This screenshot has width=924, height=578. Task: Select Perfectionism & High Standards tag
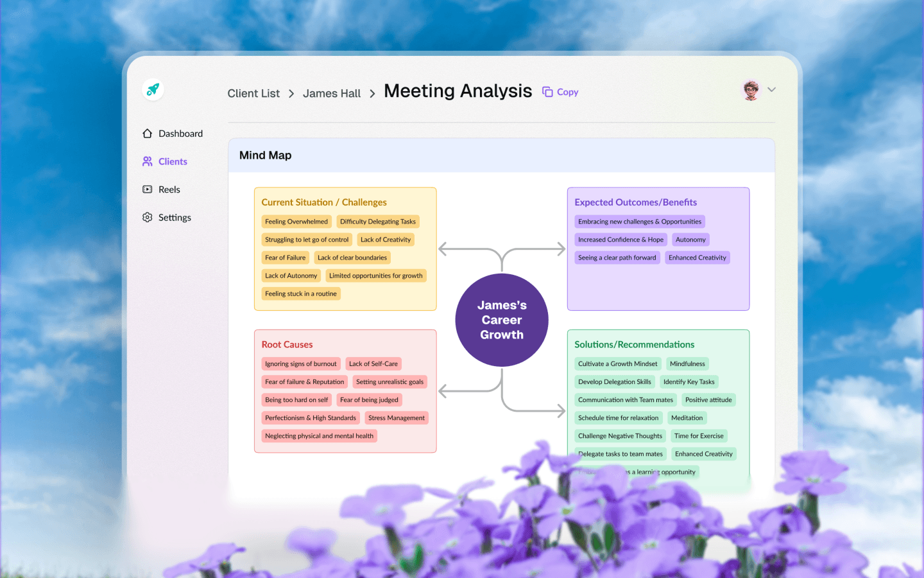click(x=311, y=418)
